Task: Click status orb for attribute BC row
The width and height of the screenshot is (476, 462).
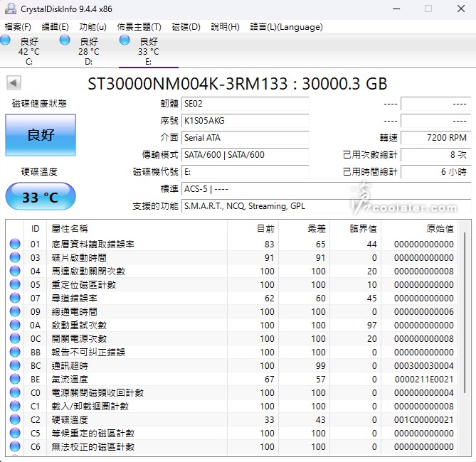Action: pyautogui.click(x=15, y=365)
